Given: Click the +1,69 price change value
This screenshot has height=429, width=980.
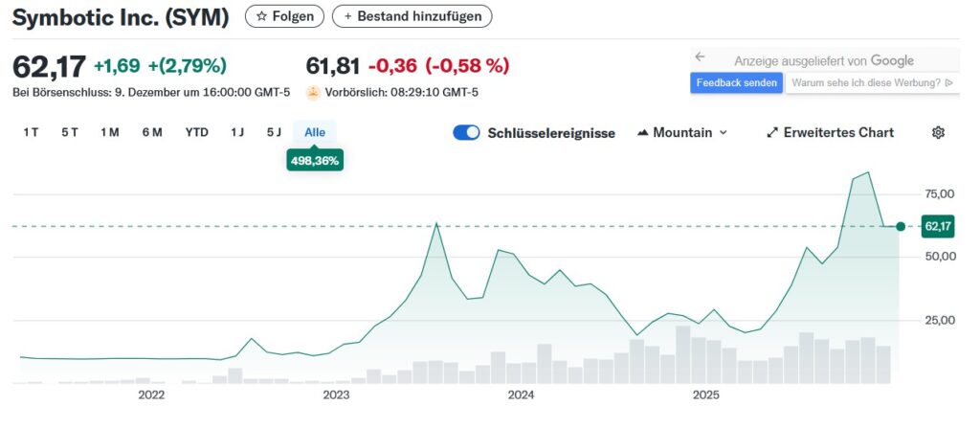Looking at the screenshot, I should click(117, 66).
